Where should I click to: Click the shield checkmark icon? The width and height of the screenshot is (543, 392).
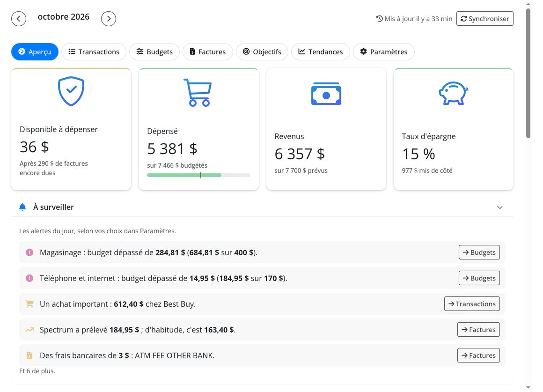[x=71, y=91]
